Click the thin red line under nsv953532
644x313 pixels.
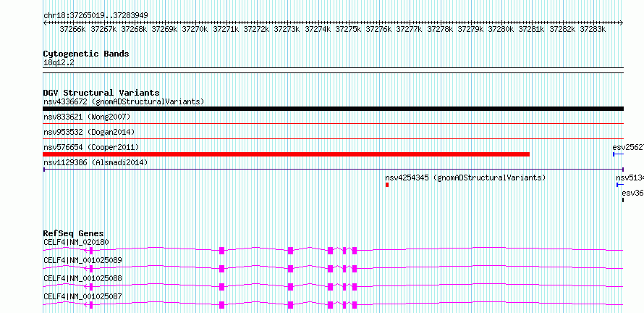[x=333, y=138]
